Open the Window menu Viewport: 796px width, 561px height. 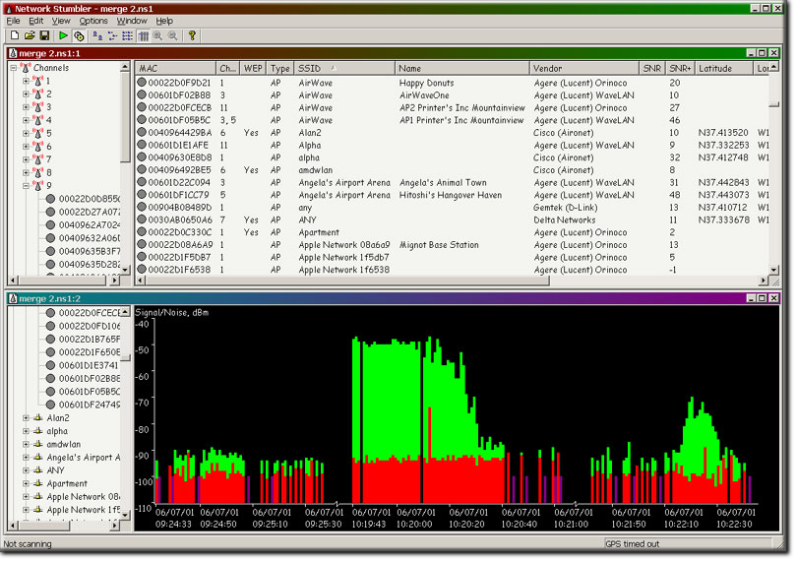131,21
